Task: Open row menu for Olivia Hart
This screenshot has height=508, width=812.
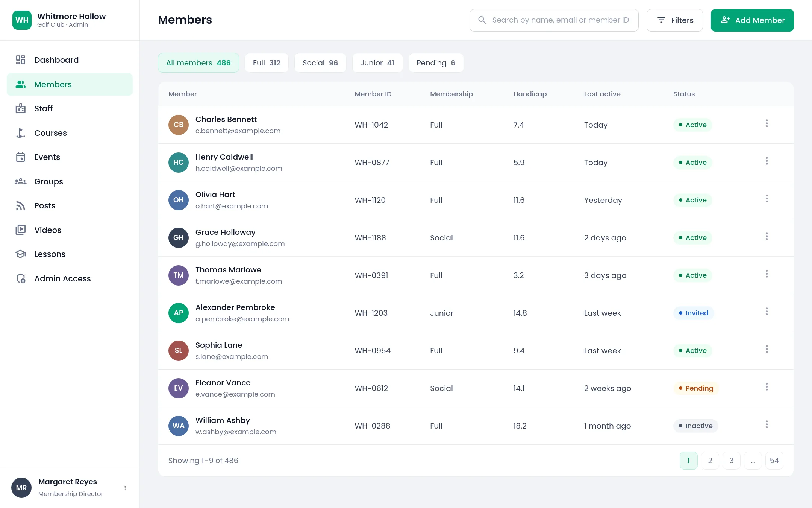Action: [767, 199]
